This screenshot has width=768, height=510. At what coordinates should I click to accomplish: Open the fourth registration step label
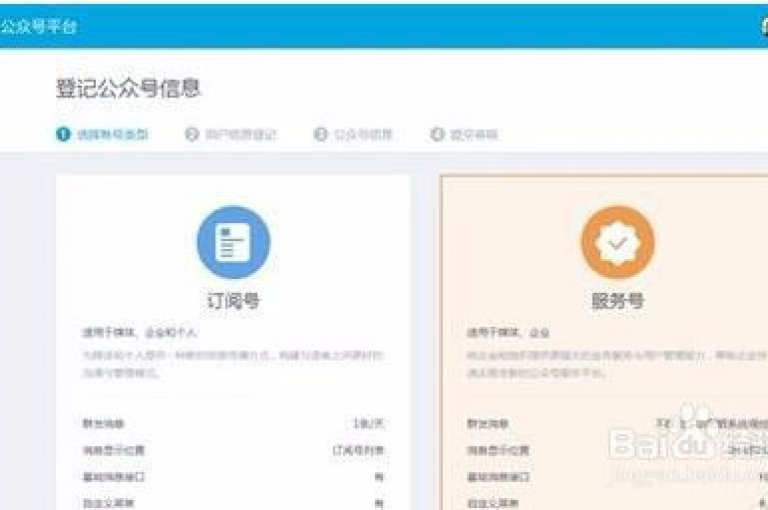tap(474, 134)
